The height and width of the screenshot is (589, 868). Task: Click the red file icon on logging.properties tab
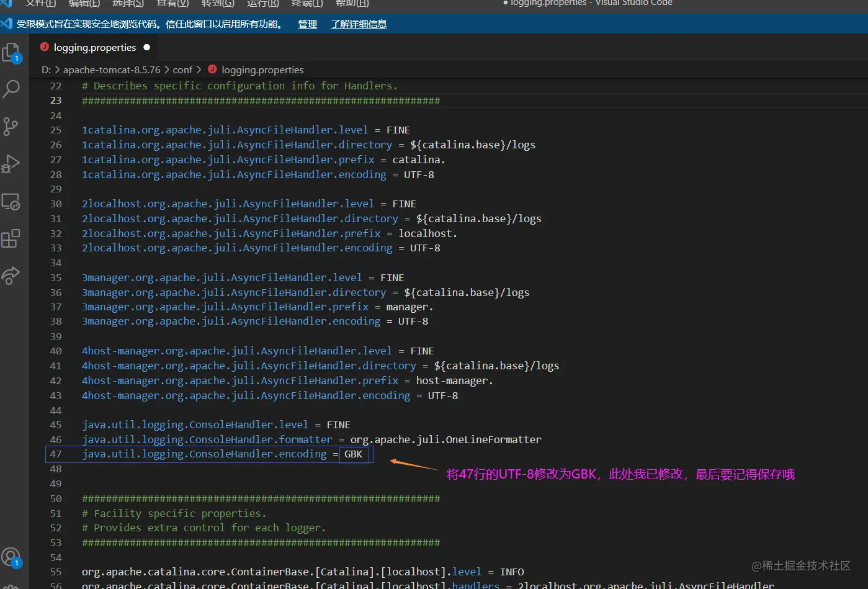point(44,47)
